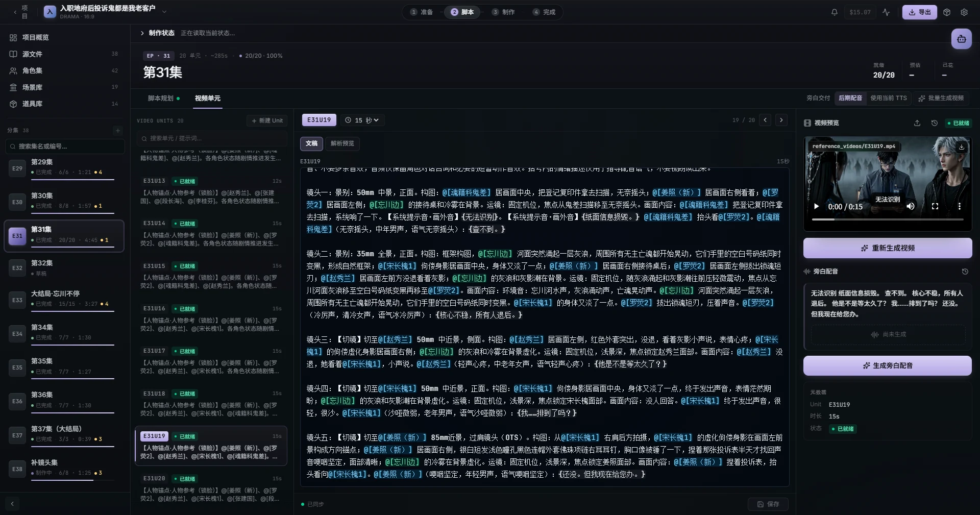Open the AI assistant robot button
Screen dimensions: 980x515
point(962,39)
